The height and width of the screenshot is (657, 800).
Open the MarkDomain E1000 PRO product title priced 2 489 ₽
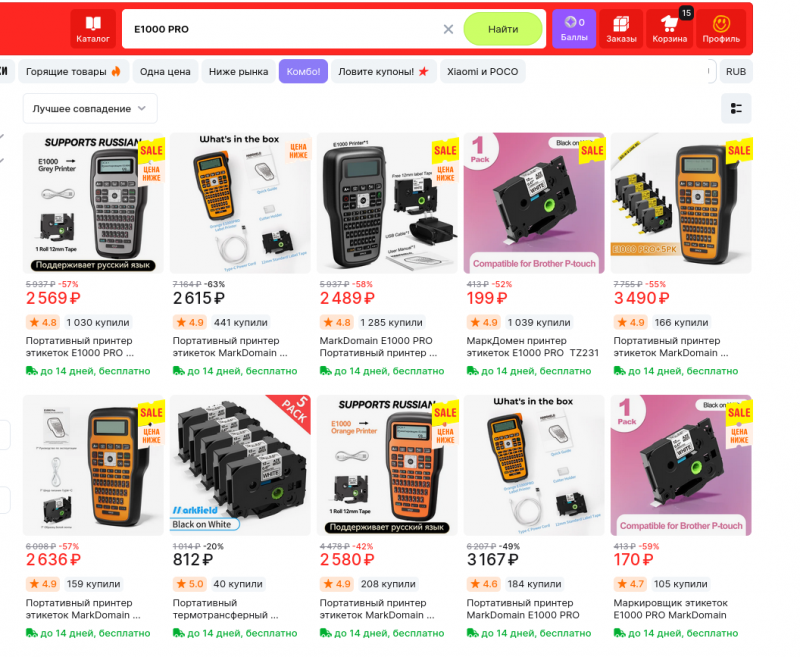coord(378,346)
